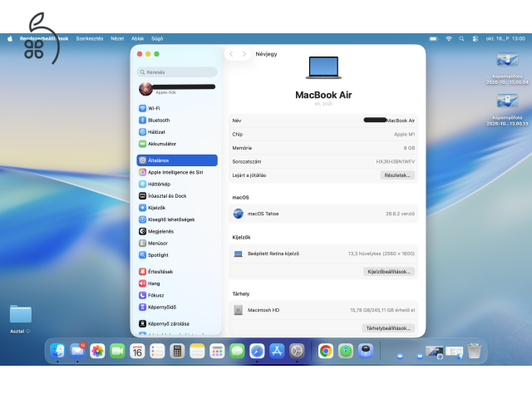Open Spotlight search in menu bar
This screenshot has width=532, height=399.
[x=461, y=39]
